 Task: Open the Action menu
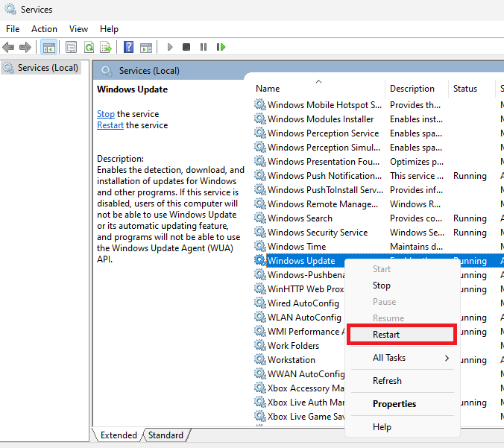click(44, 28)
